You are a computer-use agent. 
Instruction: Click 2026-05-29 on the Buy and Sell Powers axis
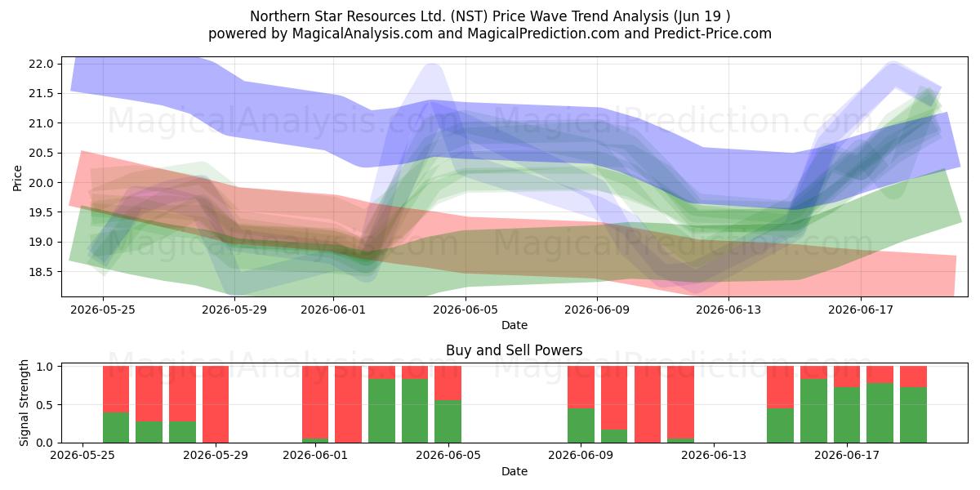pyautogui.click(x=216, y=456)
